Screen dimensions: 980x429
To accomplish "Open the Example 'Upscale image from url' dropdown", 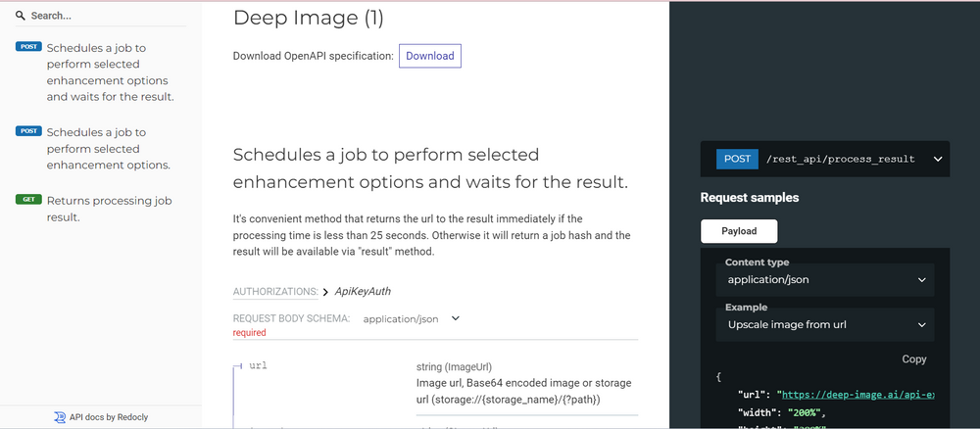I will [x=825, y=325].
